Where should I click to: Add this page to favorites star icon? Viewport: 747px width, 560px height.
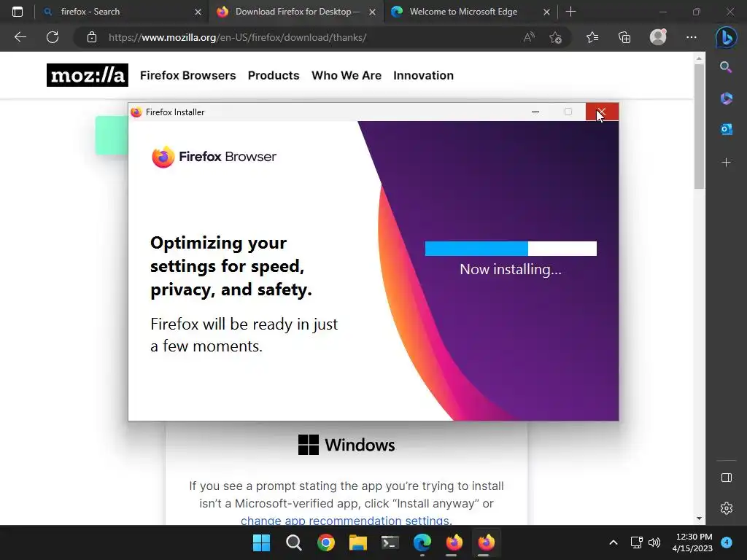(x=555, y=37)
